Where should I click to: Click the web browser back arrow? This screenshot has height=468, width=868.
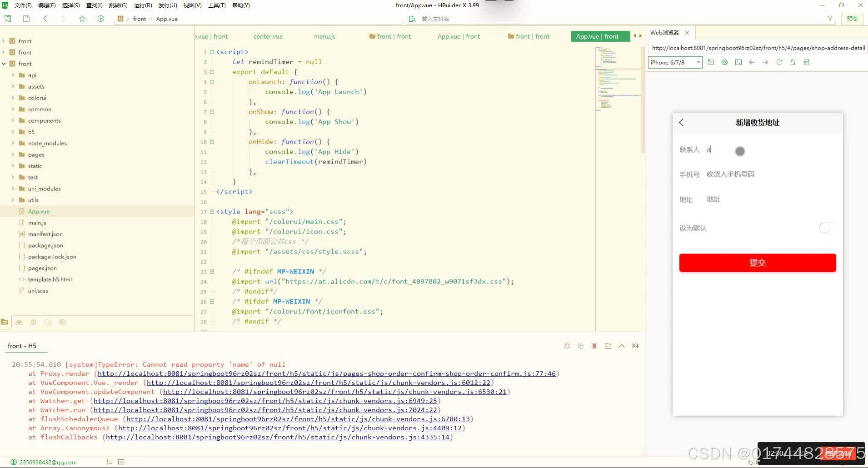coord(752,62)
